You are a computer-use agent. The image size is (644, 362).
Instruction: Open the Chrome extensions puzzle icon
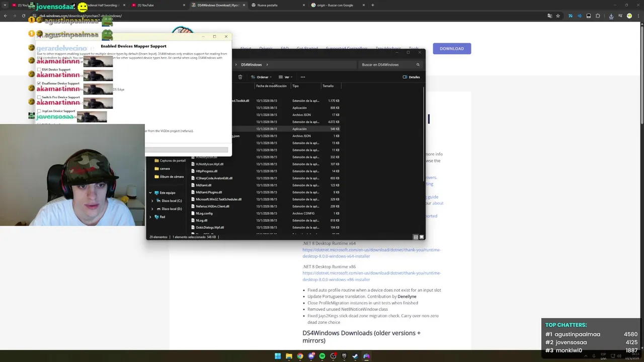click(598, 16)
